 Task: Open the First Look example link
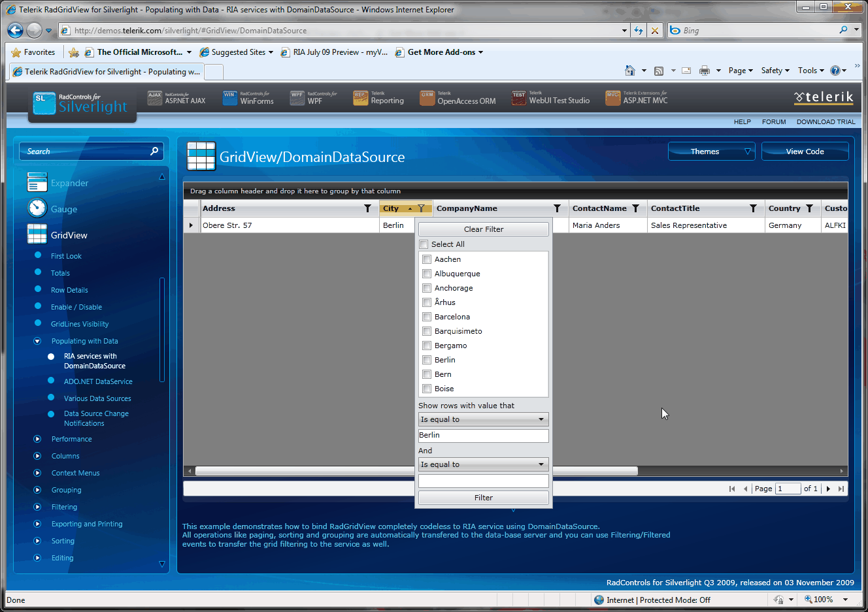click(x=66, y=256)
